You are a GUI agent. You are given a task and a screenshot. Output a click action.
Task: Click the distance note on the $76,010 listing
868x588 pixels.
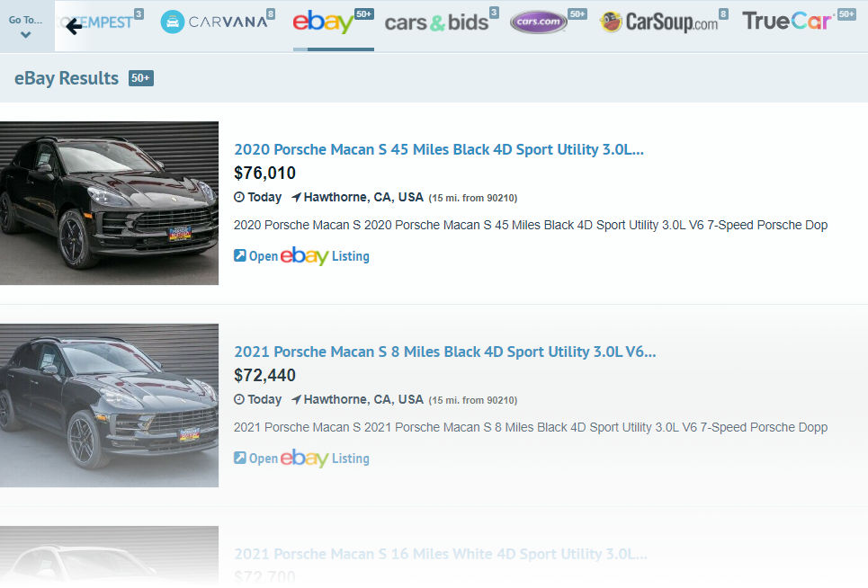[473, 198]
